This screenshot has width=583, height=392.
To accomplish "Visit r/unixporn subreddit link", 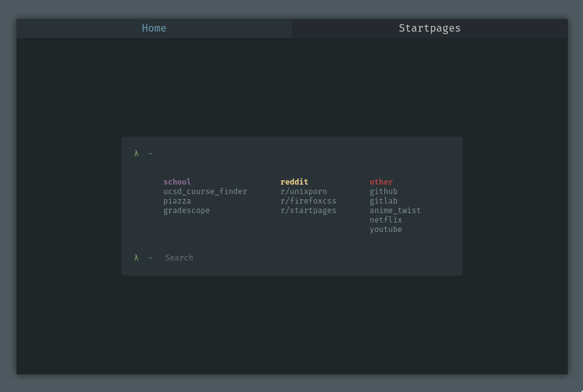I will coord(304,192).
